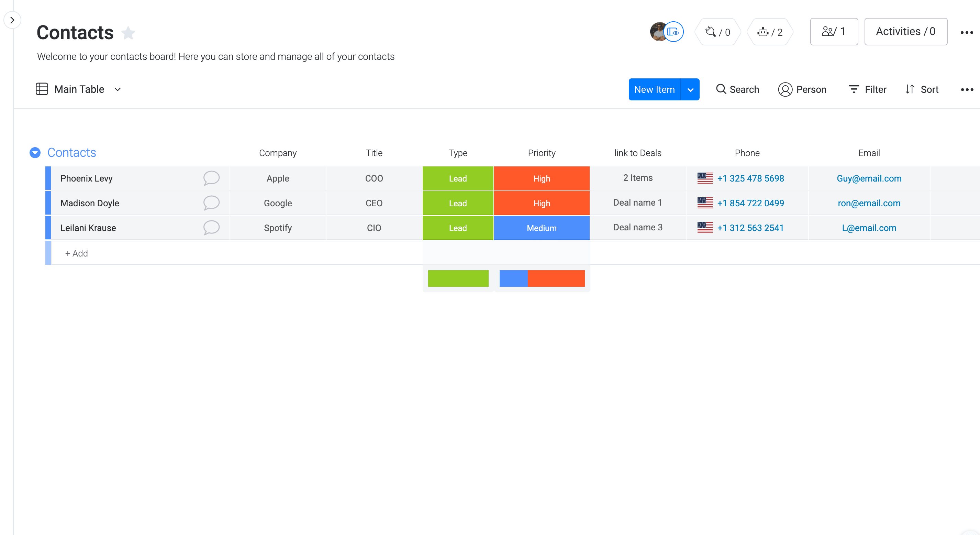
Task: Star the Contacts board as favorite
Action: point(128,33)
